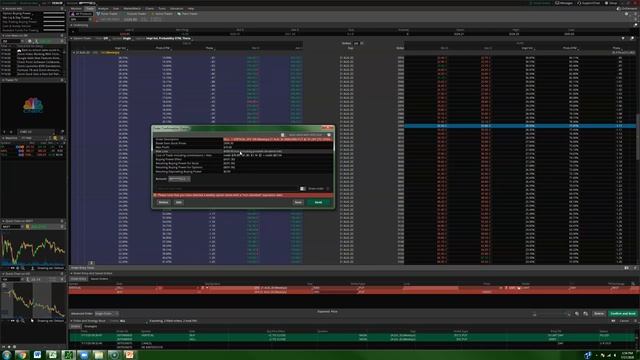Click the Account Info gadget settings icon
This screenshot has height=360, width=640.
tap(62, 9)
